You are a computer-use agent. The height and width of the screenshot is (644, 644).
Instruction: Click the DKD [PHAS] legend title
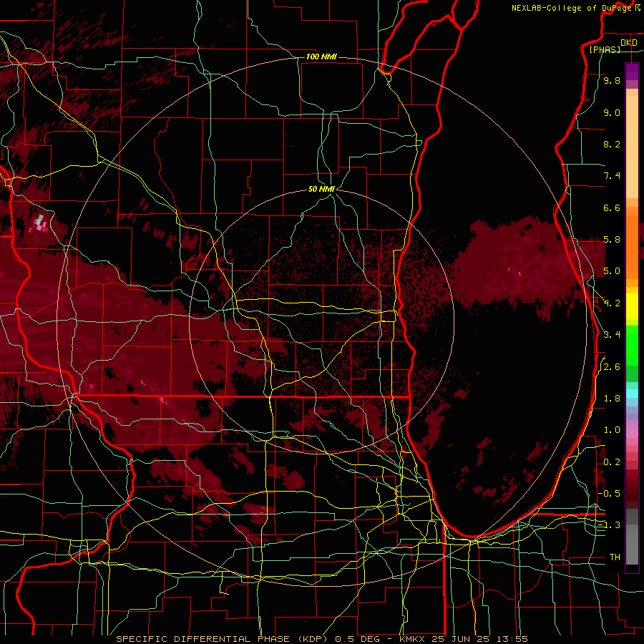tap(614, 46)
